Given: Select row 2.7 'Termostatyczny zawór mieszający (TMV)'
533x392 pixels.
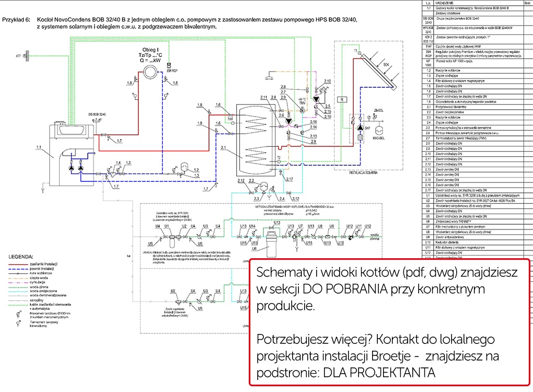Looking at the screenshot, I should coord(477,139).
